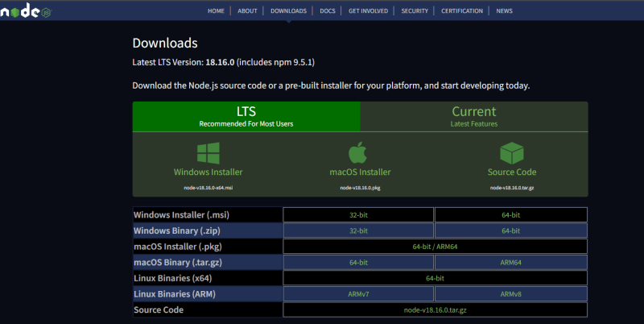Go to the DOWNLOADS menu item

tap(288, 11)
